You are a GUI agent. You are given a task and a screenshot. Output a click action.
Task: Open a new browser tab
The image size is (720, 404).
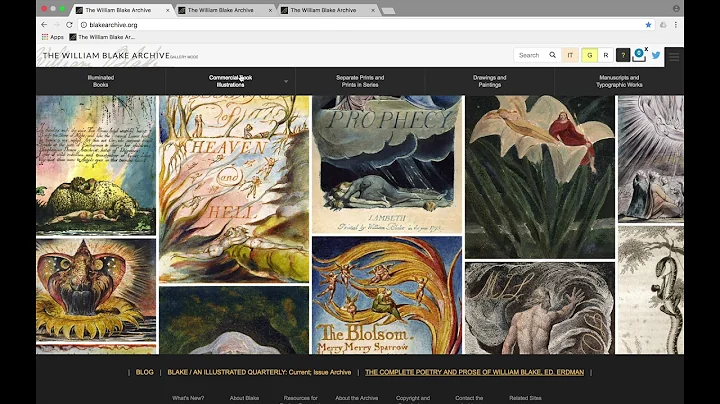coord(388,11)
